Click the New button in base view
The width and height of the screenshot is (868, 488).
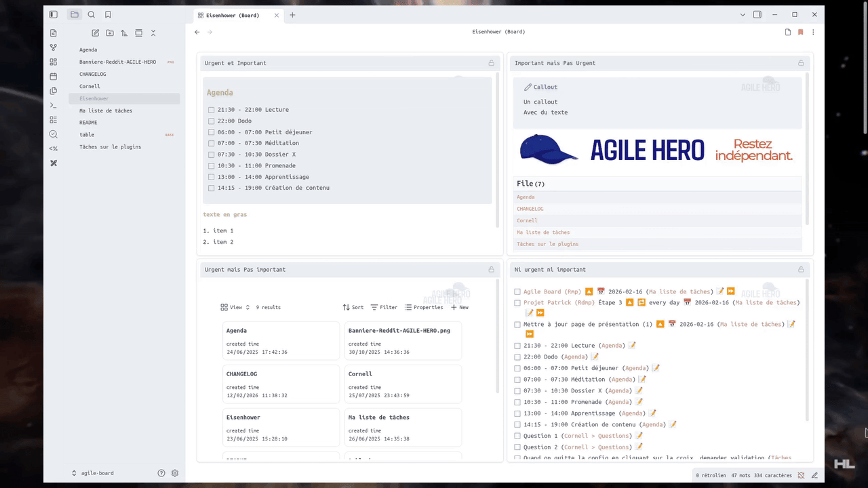[x=460, y=307]
